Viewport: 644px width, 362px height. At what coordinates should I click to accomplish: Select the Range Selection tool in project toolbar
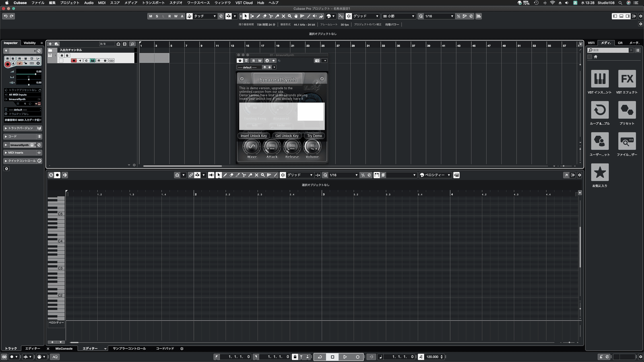tap(252, 16)
